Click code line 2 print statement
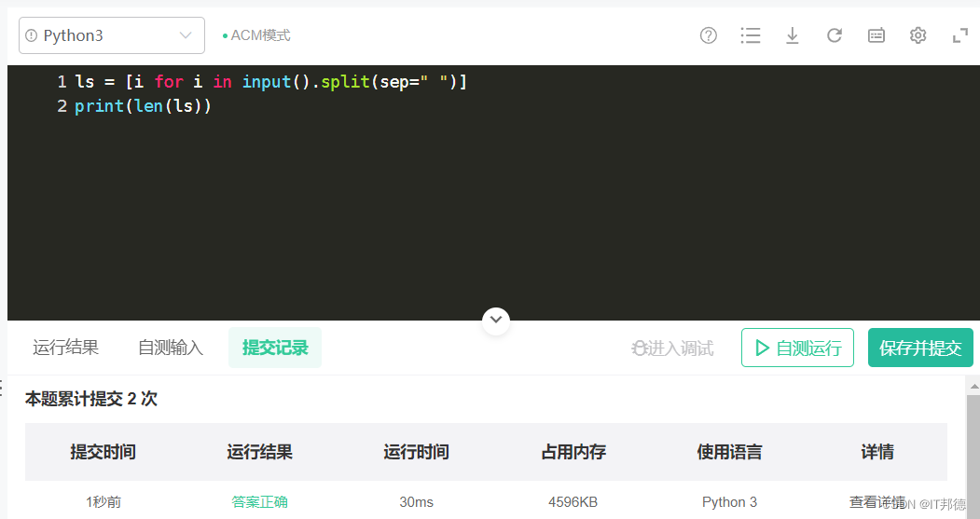 click(143, 106)
